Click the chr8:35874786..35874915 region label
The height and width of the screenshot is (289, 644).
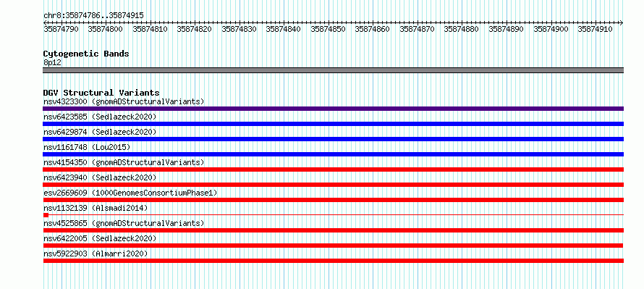coord(93,16)
